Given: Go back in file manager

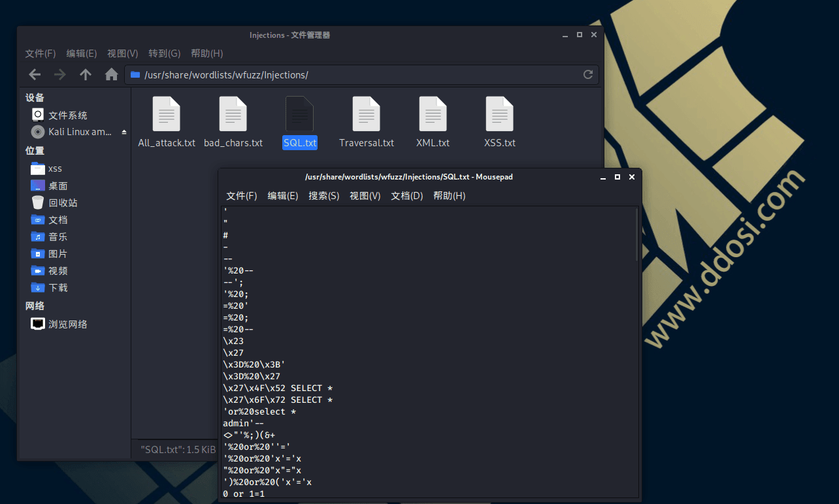Looking at the screenshot, I should 35,74.
